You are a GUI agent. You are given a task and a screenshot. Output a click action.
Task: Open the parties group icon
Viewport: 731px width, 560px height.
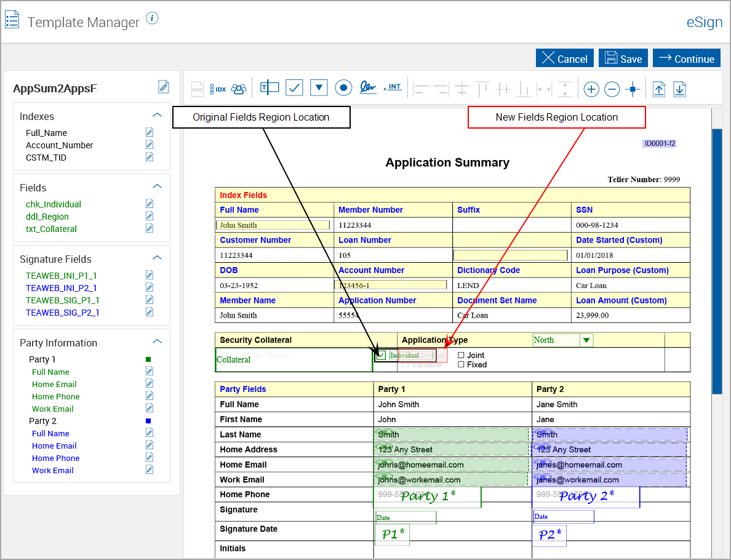(x=239, y=89)
